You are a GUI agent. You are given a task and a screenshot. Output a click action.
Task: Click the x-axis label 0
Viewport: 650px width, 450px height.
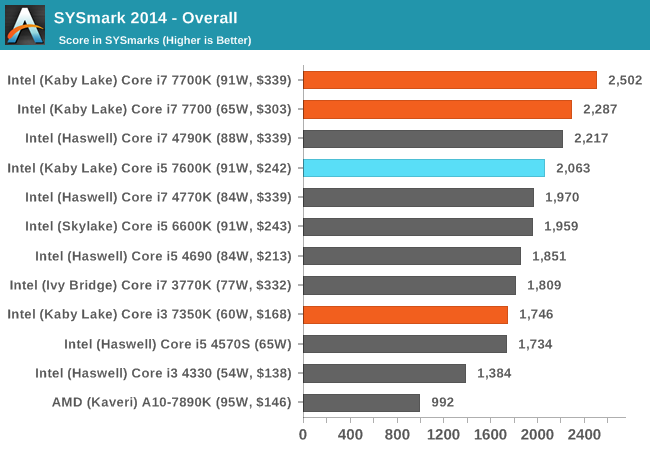coord(303,435)
